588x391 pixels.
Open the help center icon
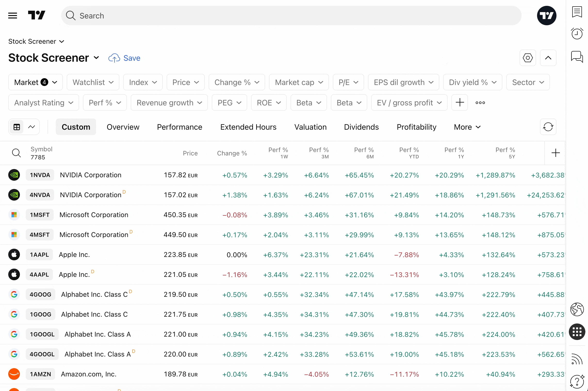[x=577, y=381]
